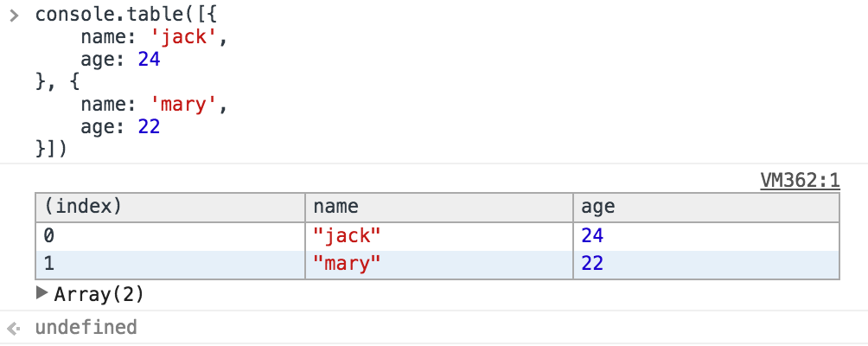Screen dimensions: 868x346
Task: Expand the Array(2) disclosure triangle
Action: 42,293
